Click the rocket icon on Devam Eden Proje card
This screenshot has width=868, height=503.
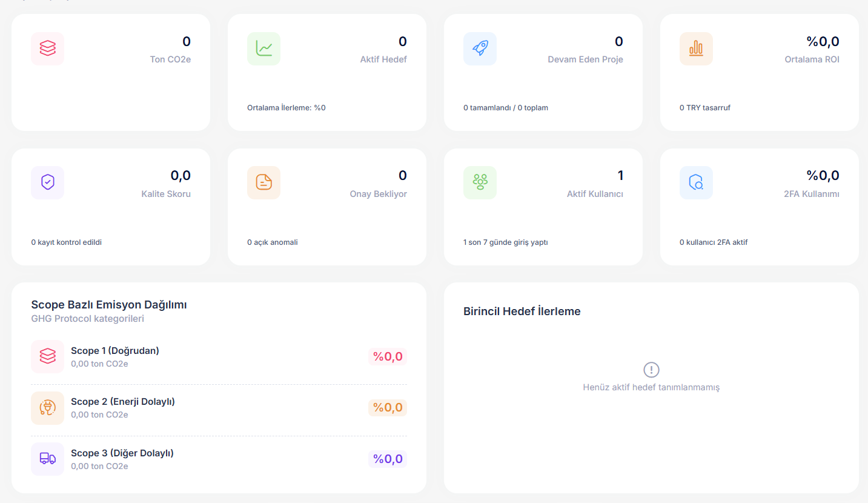click(480, 48)
